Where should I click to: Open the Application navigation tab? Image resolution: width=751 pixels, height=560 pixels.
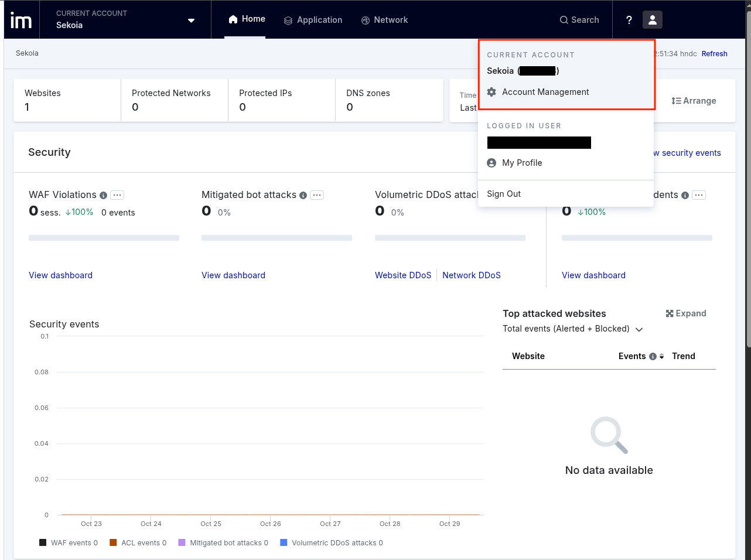(313, 20)
